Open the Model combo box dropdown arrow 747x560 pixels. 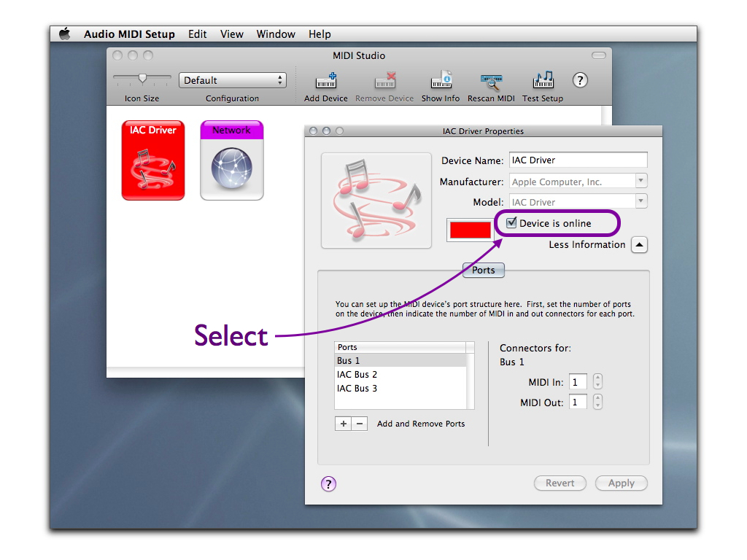tap(641, 201)
